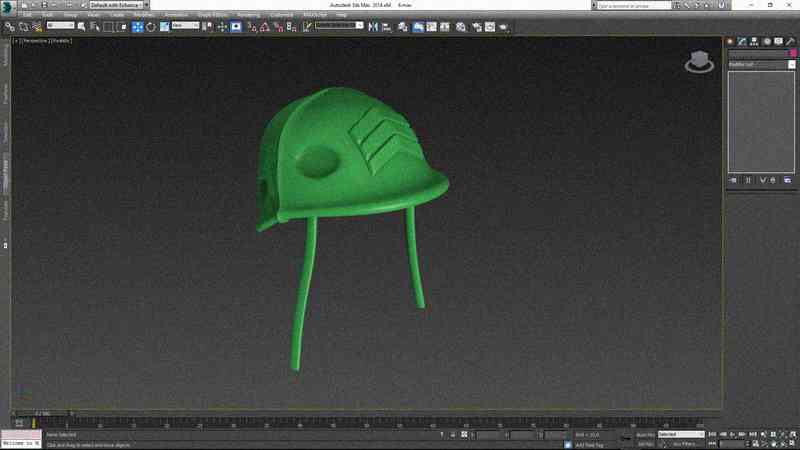Activate the Select and Rotate tool
Screen dimensions: 800x450
pos(151,27)
